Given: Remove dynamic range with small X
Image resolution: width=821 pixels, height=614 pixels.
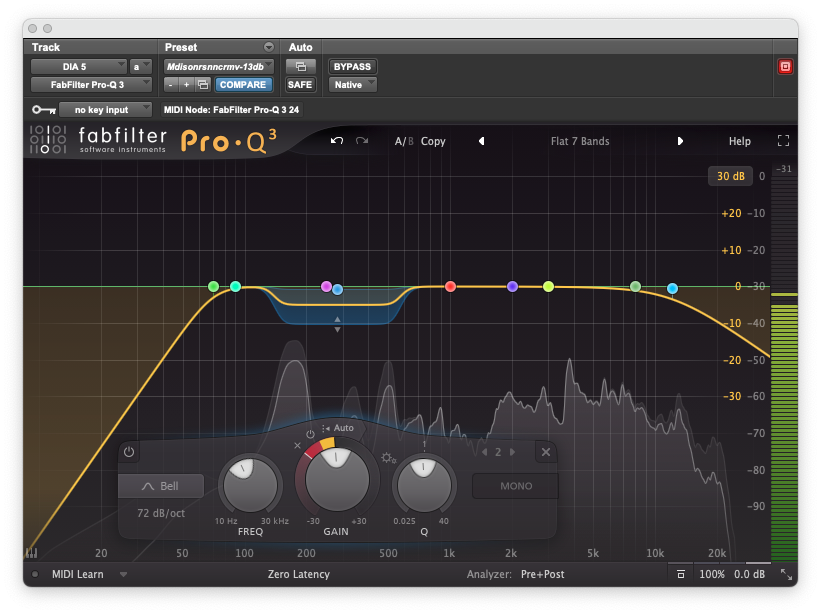Looking at the screenshot, I should [x=297, y=445].
